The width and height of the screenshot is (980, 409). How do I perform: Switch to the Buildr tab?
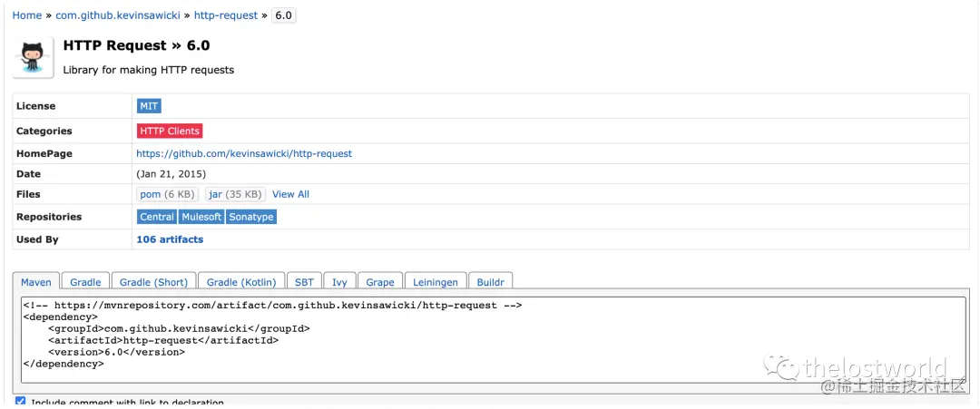491,282
